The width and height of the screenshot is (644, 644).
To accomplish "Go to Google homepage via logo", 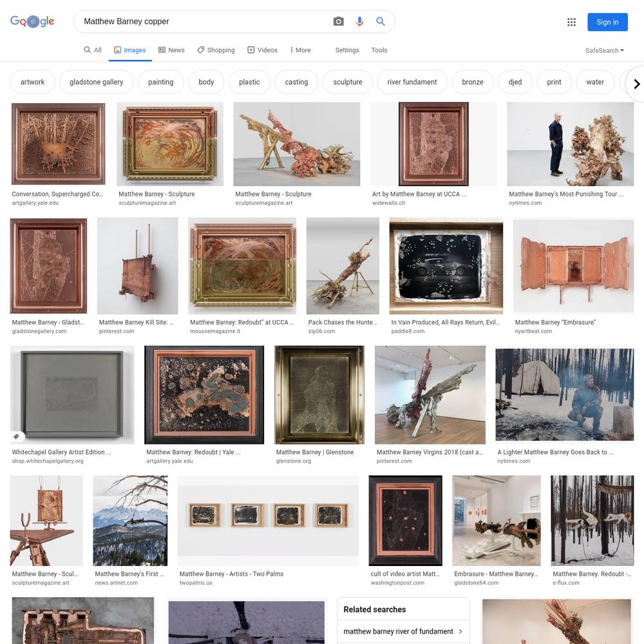I will pos(32,21).
